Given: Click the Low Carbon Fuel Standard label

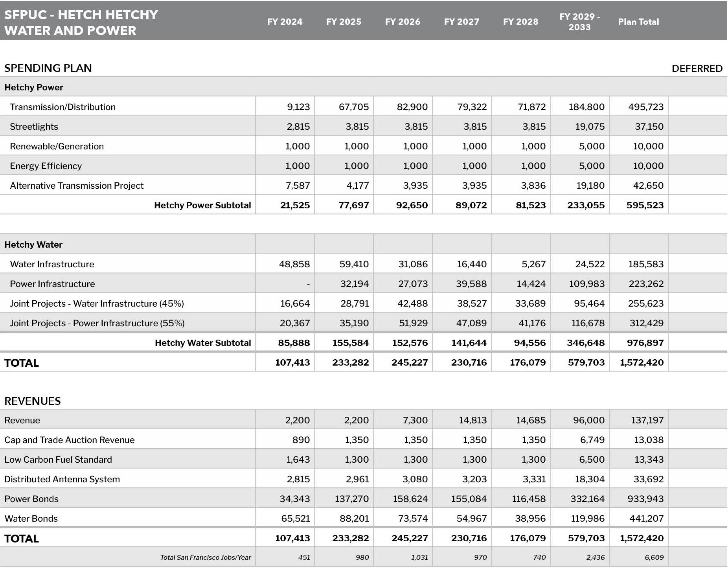Looking at the screenshot, I should click(x=58, y=460).
